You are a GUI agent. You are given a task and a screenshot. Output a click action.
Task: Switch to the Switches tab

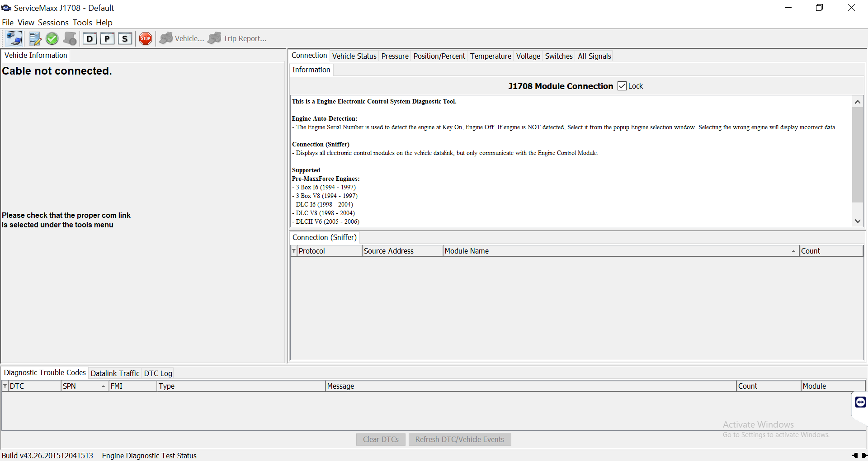pos(559,56)
